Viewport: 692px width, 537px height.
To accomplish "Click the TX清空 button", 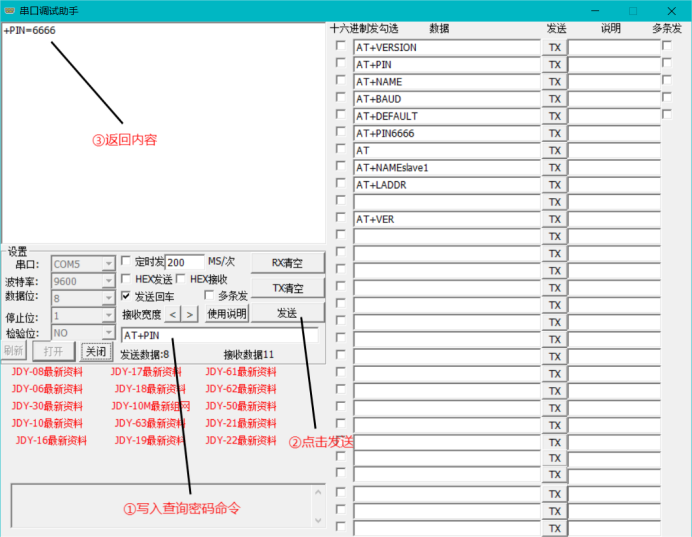I will click(x=287, y=288).
